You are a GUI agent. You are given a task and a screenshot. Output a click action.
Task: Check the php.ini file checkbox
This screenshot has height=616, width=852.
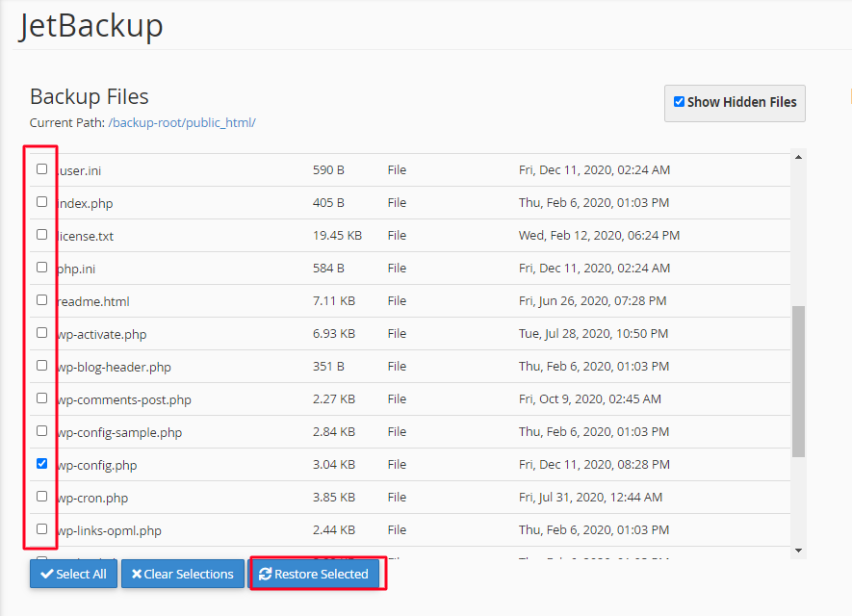pos(41,268)
